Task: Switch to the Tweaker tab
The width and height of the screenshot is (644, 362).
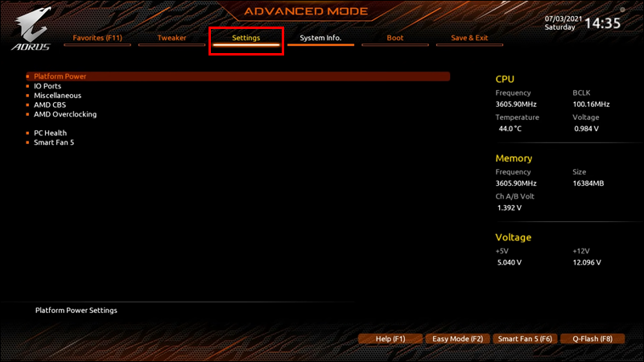Action: pos(171,38)
